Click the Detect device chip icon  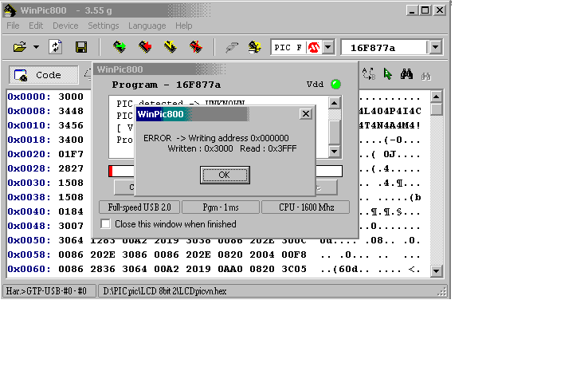[x=255, y=47]
